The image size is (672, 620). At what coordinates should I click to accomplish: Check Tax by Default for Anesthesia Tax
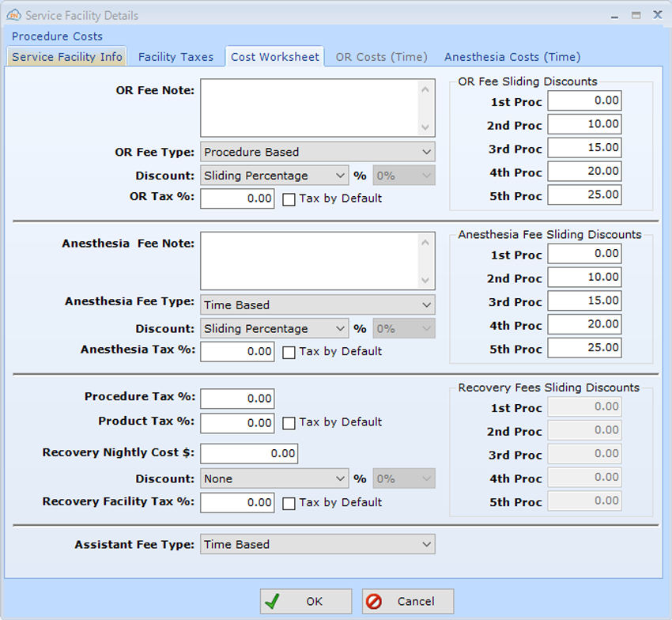pos(289,352)
